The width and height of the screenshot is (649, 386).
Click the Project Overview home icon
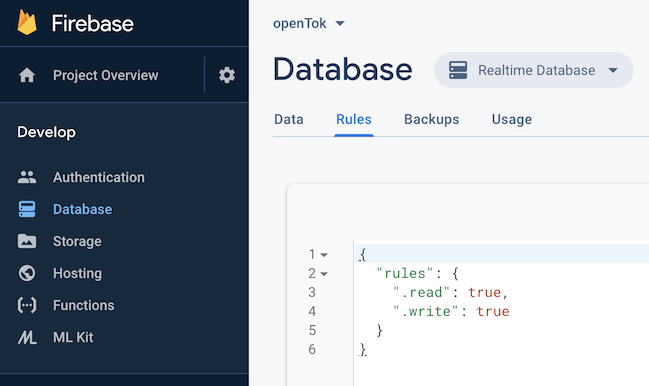[27, 75]
